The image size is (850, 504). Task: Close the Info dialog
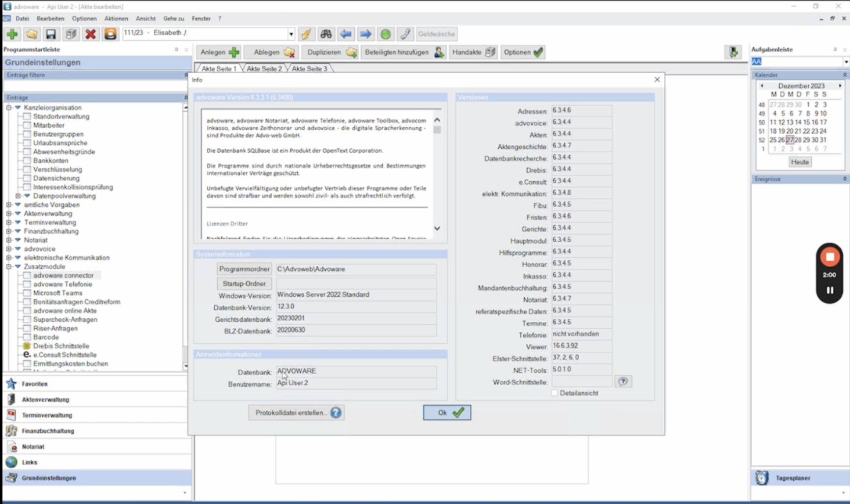pos(657,80)
